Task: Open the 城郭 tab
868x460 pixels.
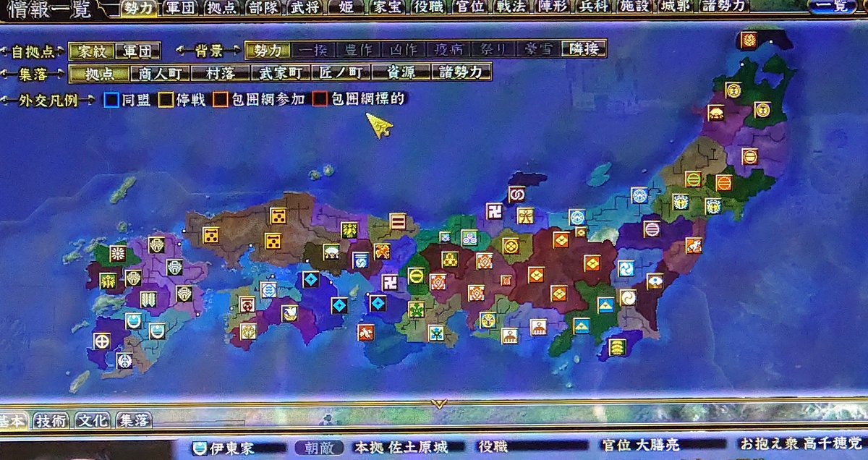Action: coord(677,7)
